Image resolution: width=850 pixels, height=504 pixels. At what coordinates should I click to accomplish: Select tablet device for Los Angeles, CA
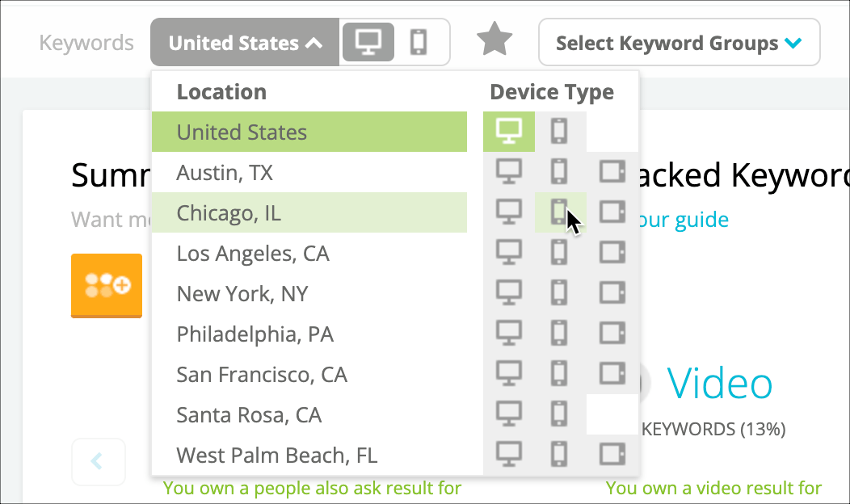pyautogui.click(x=612, y=253)
